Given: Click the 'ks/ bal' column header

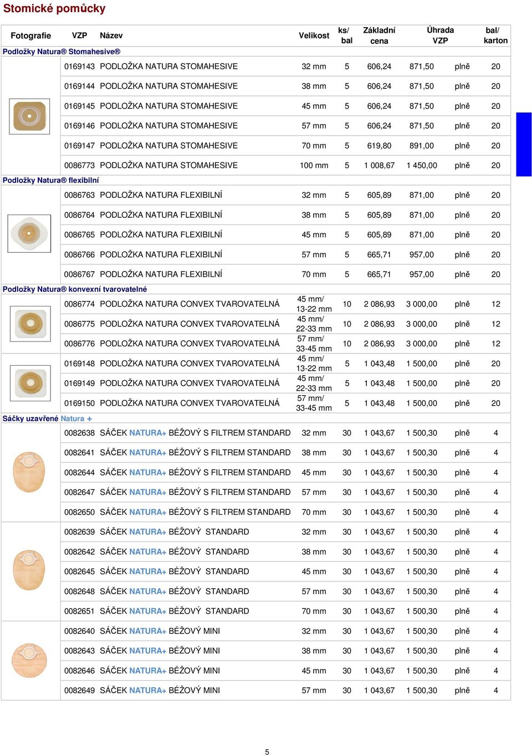Looking at the screenshot, I should tap(346, 35).
